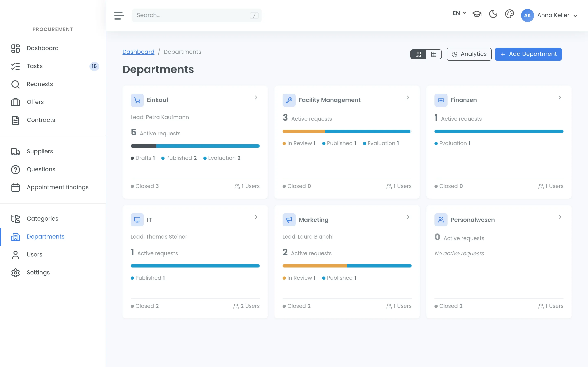Image resolution: width=588 pixels, height=367 pixels.
Task: Click the Facility Management wrench icon
Action: 289,100
